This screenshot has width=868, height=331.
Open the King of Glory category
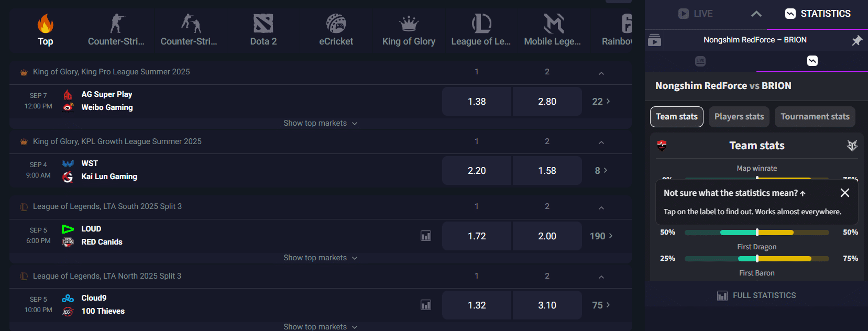point(408,30)
